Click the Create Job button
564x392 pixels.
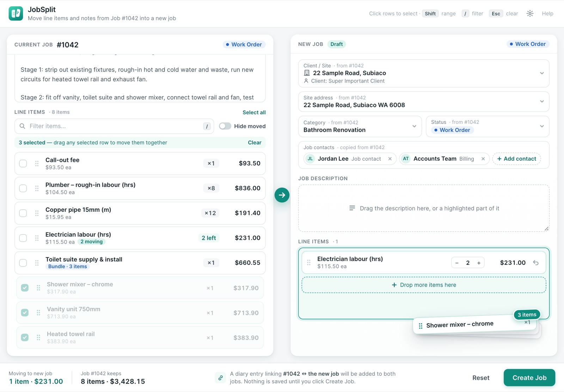click(529, 378)
